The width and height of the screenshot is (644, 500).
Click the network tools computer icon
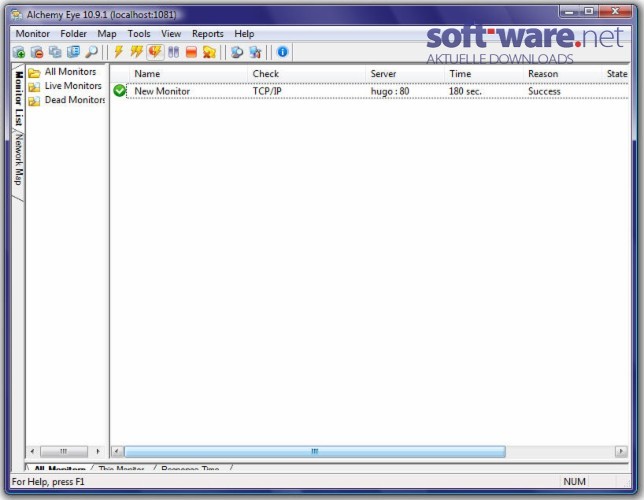coord(255,52)
